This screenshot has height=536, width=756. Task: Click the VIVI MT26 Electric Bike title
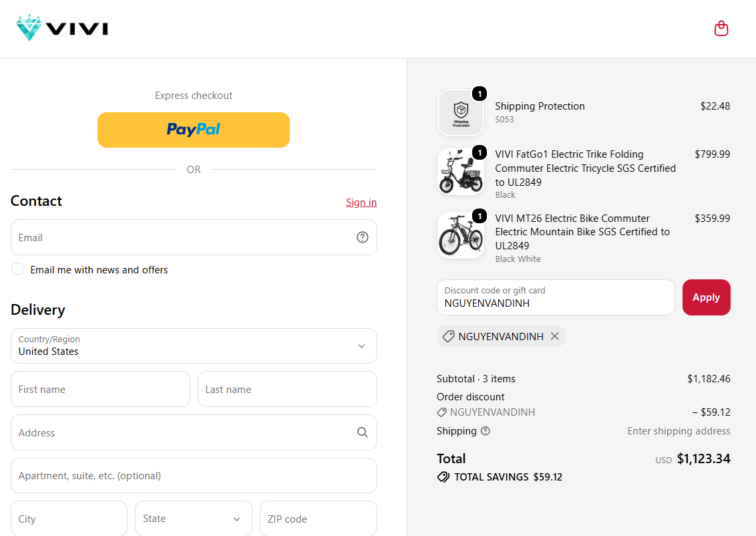[x=582, y=232]
